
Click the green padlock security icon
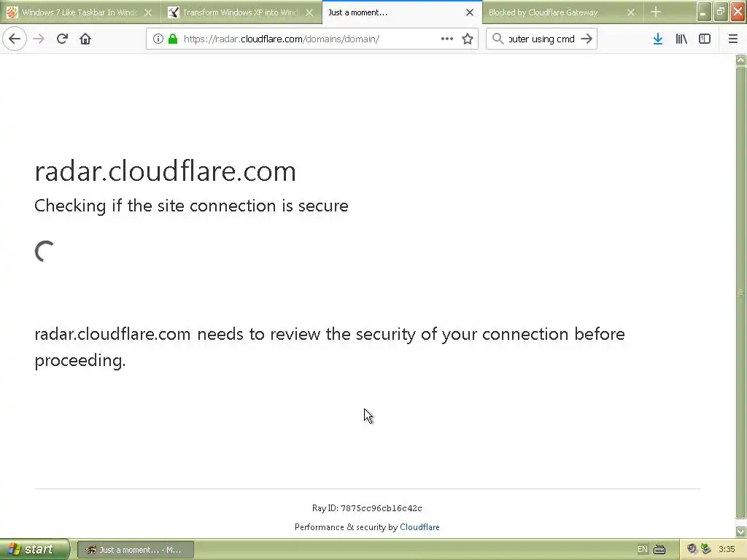(x=173, y=39)
